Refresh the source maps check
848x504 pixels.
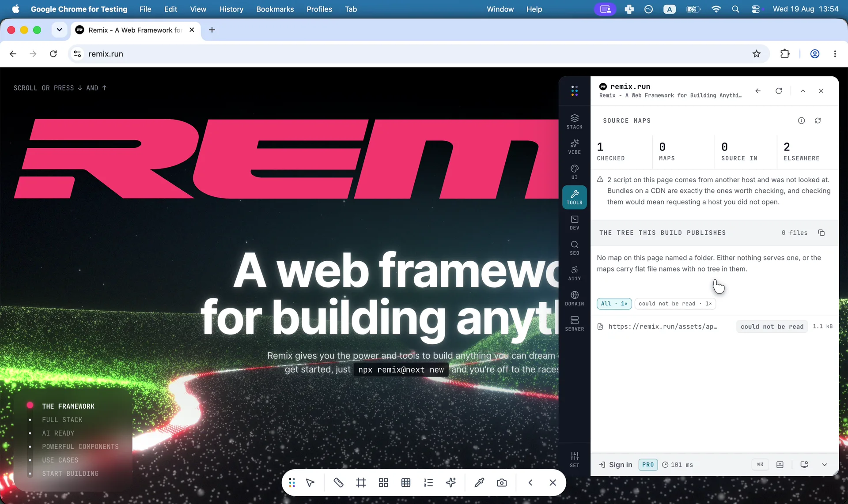click(818, 120)
